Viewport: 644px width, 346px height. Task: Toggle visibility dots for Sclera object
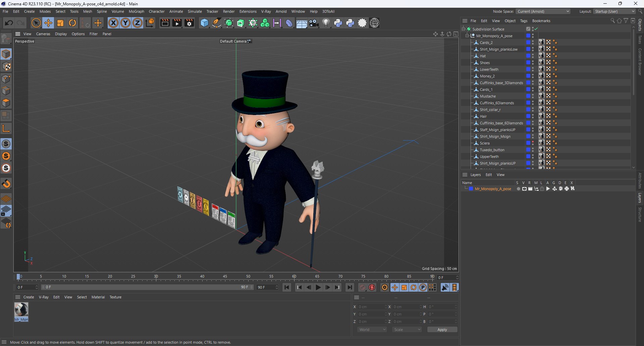533,143
